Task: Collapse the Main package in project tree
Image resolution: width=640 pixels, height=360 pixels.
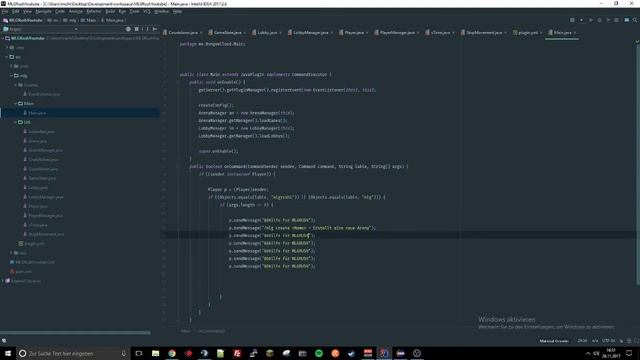Action: [x=16, y=104]
